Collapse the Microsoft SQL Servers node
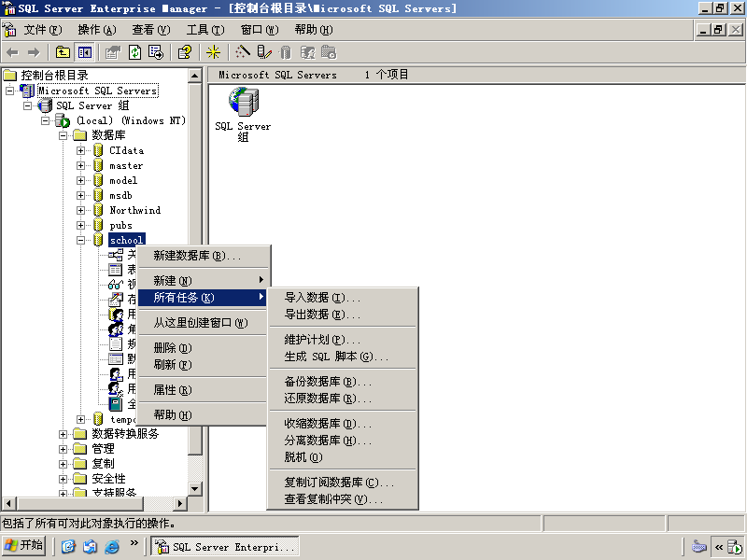 coord(10,91)
